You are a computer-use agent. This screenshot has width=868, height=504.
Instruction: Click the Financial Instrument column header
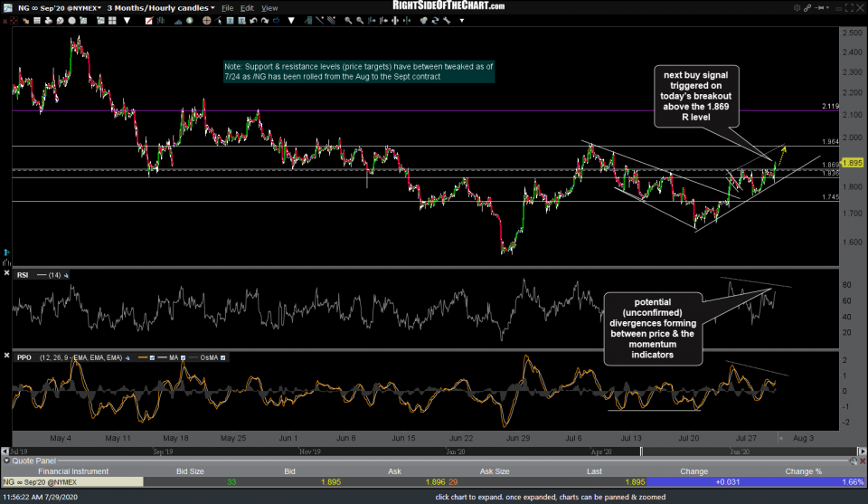click(x=72, y=471)
